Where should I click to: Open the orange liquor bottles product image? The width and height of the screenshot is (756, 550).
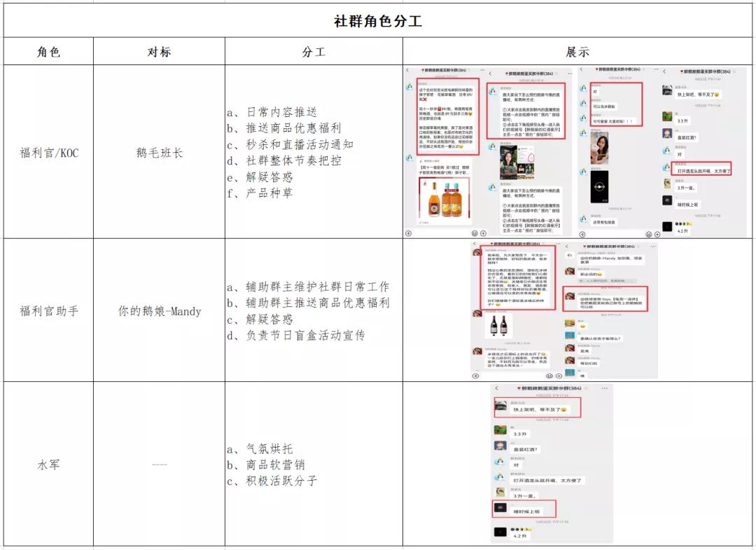tap(444, 198)
